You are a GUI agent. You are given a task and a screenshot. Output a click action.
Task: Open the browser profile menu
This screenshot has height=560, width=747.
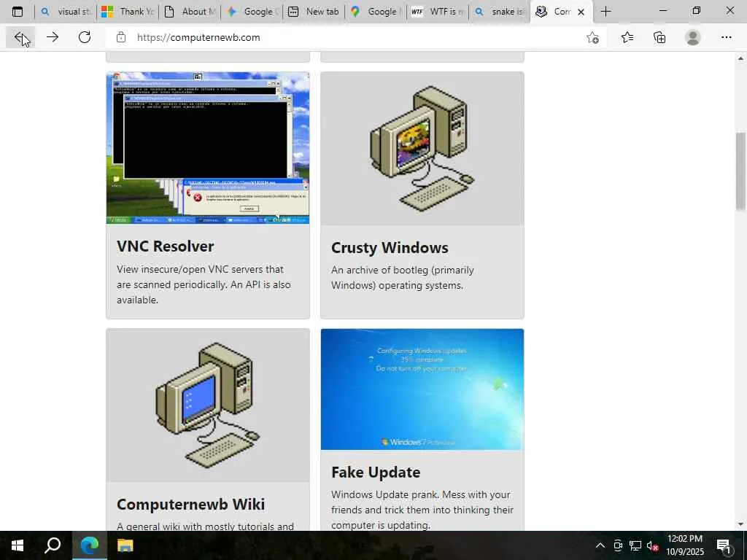[693, 37]
